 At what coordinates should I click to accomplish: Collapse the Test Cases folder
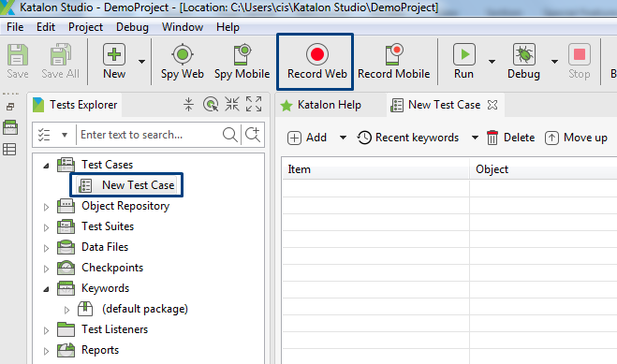click(46, 166)
